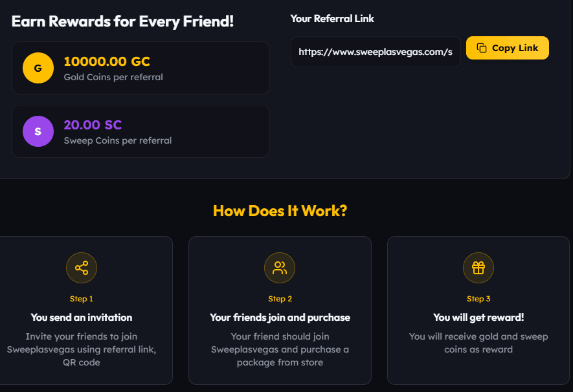
Task: Click the How Does It Work heading
Action: (x=280, y=210)
